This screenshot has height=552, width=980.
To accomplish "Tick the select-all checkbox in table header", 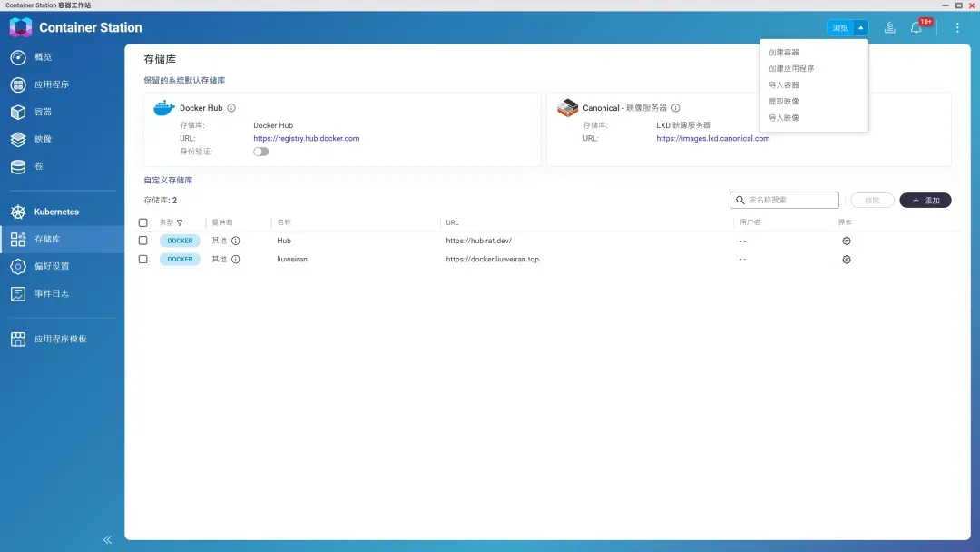I will (142, 222).
